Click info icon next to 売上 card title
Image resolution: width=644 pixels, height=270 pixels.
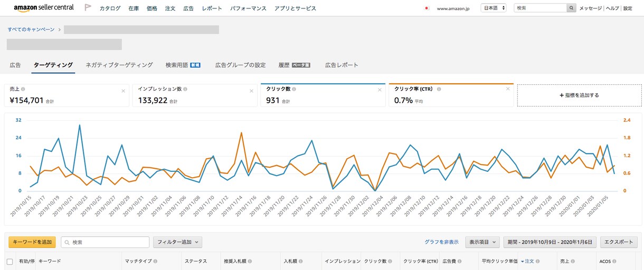[23, 89]
